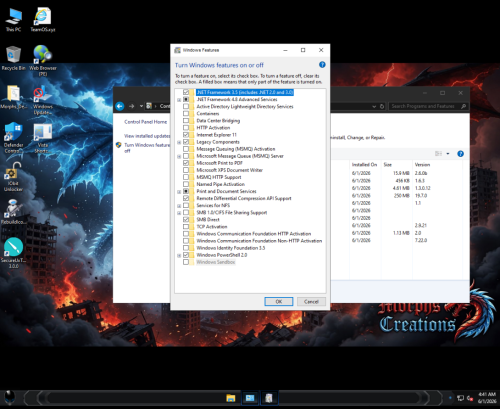Click the refresh icon beside the address bar
The height and width of the screenshot is (409, 500).
click(x=382, y=106)
